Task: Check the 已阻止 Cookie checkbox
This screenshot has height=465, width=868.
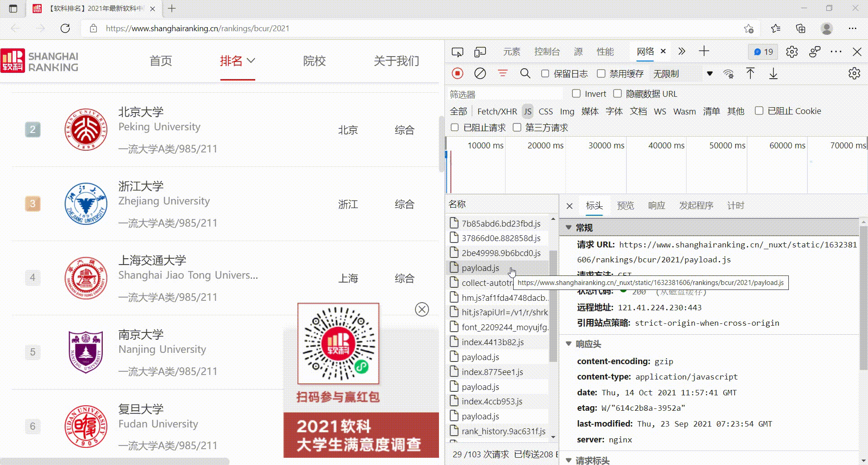Action: [759, 111]
